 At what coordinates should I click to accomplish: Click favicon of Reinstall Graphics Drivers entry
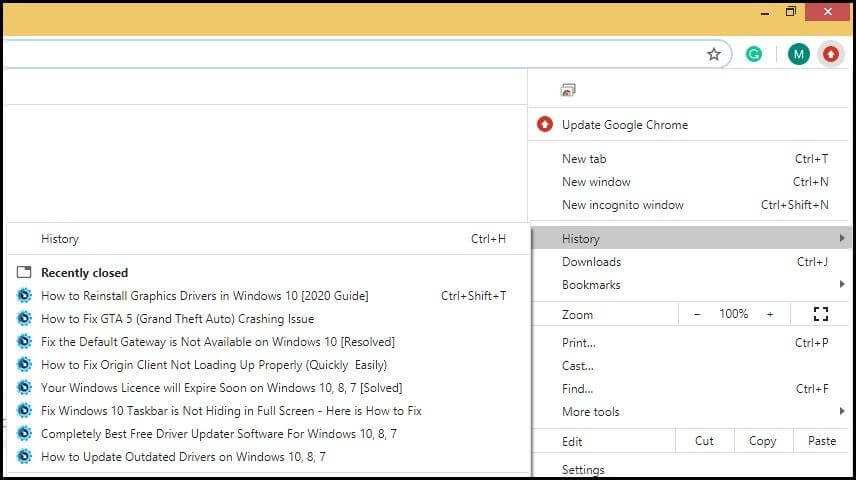click(x=24, y=295)
